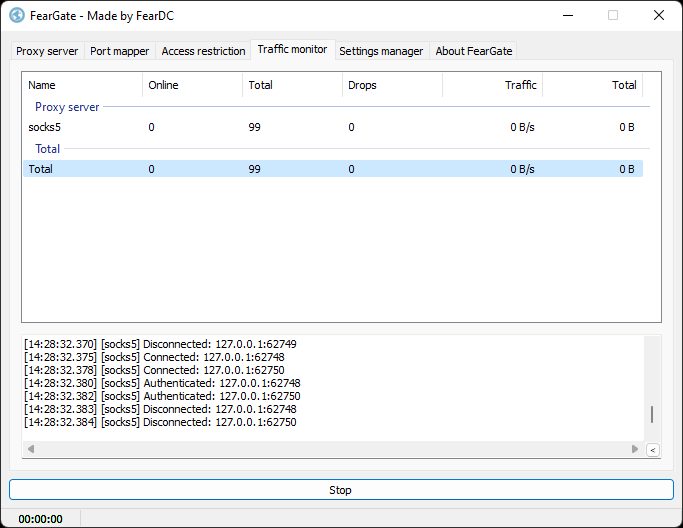Go to the Settings manager tab
Image resolution: width=683 pixels, height=528 pixels.
click(x=381, y=51)
